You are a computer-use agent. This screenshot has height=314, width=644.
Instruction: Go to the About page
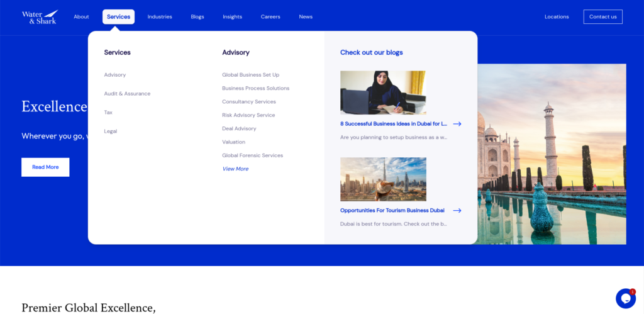[81, 17]
